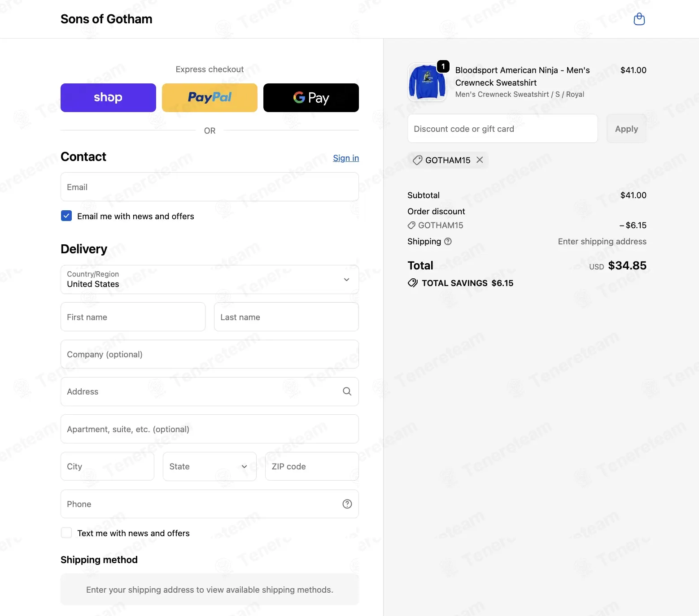Follow the Sign in link
This screenshot has height=616, width=699.
click(346, 158)
